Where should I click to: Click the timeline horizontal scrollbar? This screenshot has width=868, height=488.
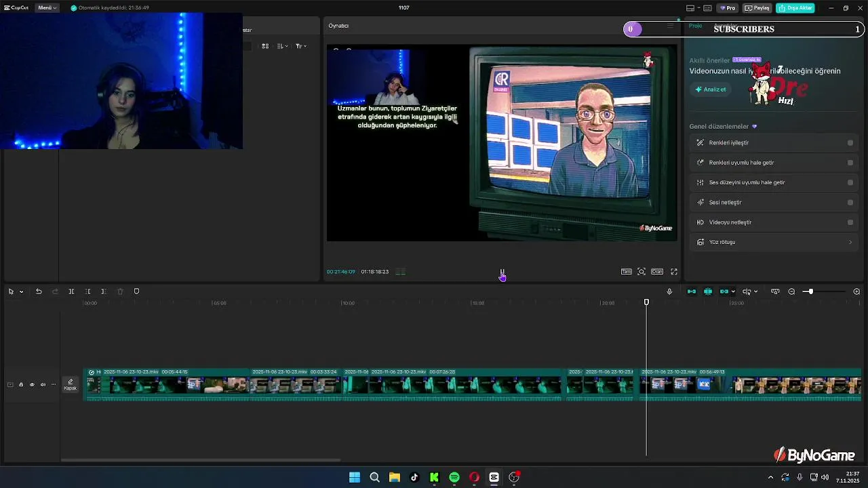(200, 460)
